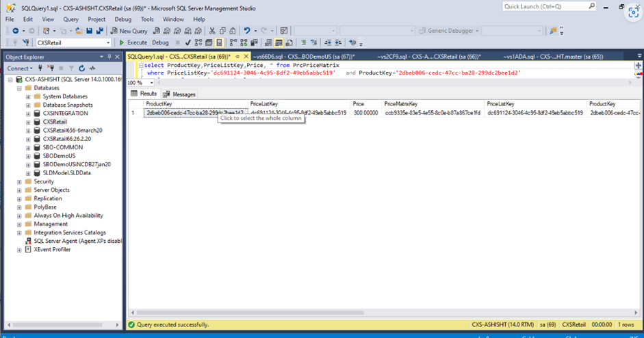Click the Execute button
This screenshot has width=644, height=338.
[133, 42]
